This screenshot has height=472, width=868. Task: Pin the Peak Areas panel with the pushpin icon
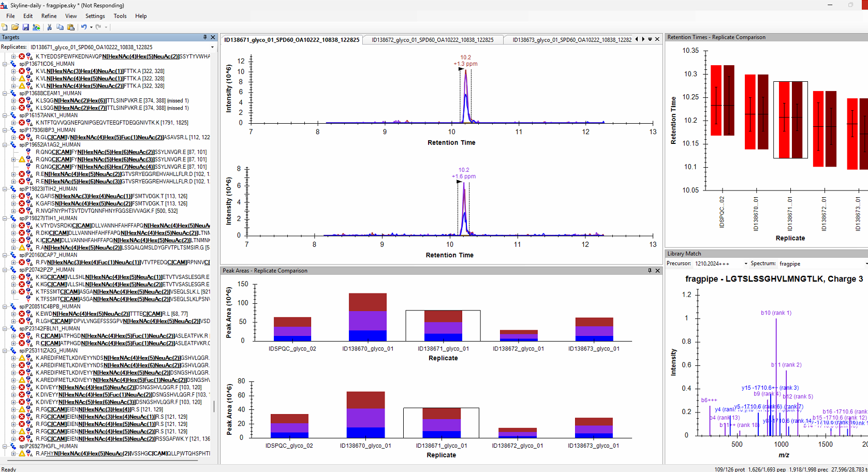tap(650, 271)
